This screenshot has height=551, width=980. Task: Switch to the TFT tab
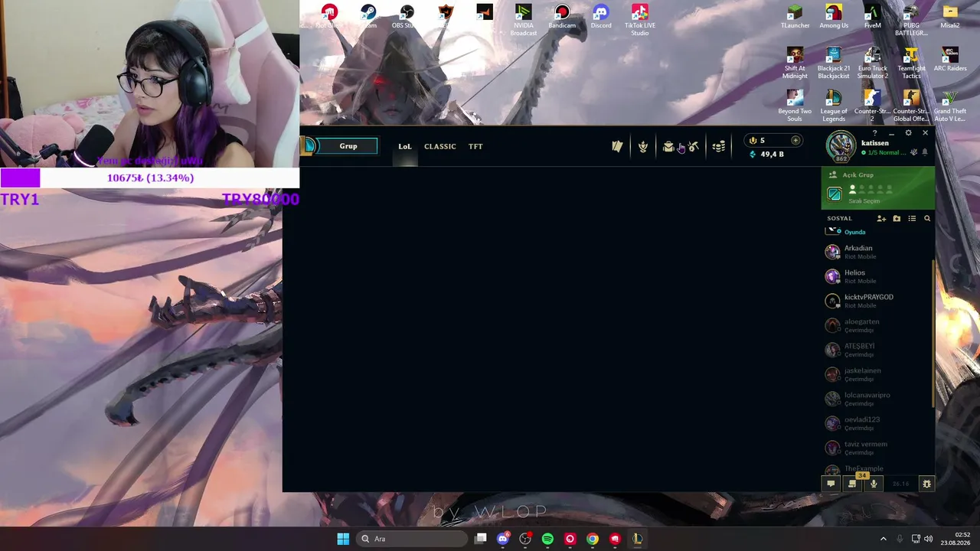(475, 146)
